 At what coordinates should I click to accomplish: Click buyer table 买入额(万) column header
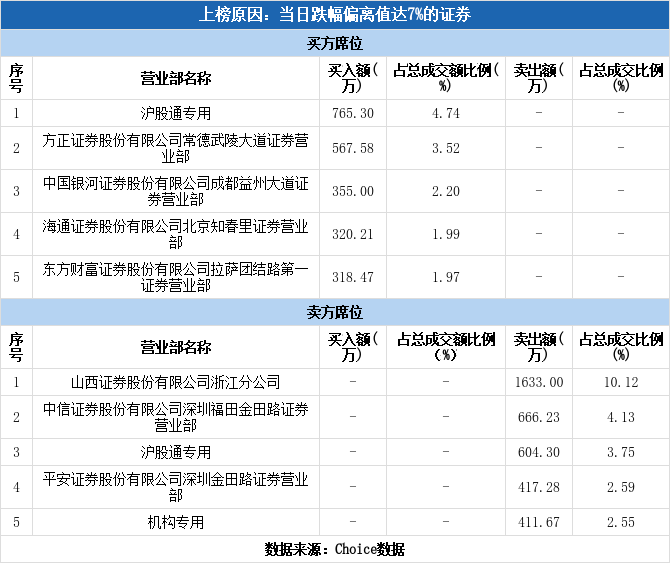(x=353, y=78)
